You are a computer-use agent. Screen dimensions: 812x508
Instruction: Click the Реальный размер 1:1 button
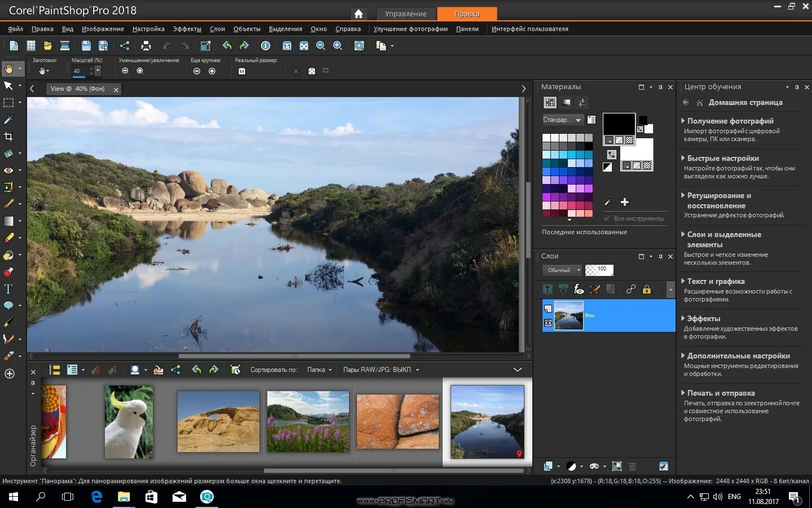click(242, 71)
